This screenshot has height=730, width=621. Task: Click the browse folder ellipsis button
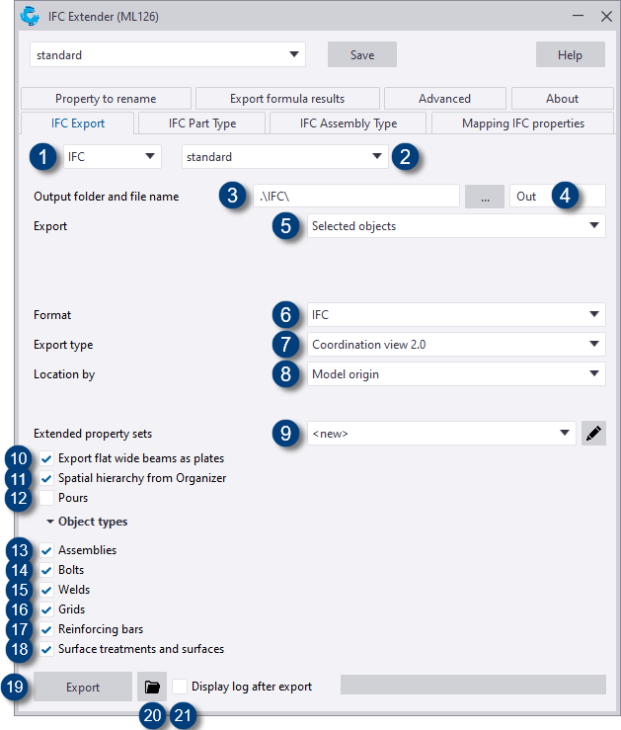(x=485, y=196)
